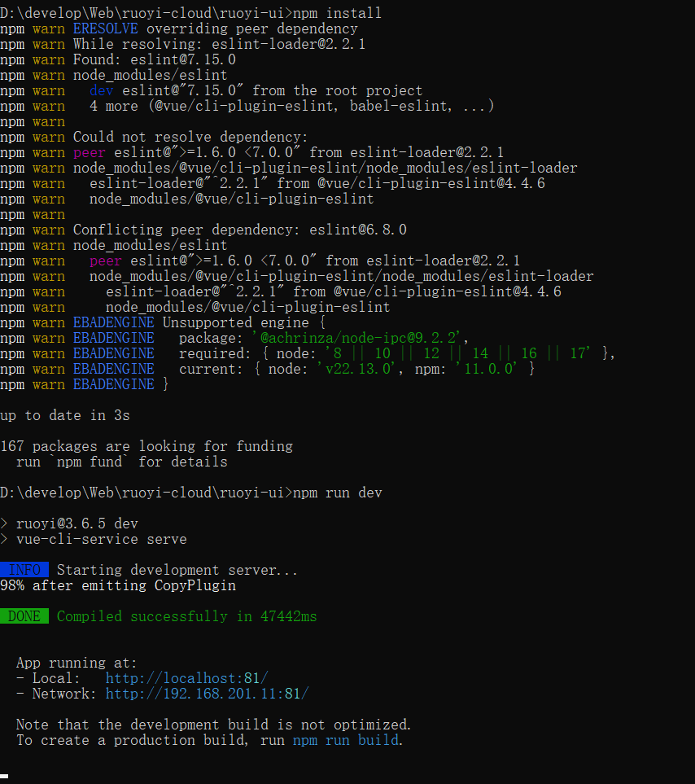Click 'Note that the development build is not optimized.'
Image resolution: width=695 pixels, height=784 pixels.
[213, 725]
